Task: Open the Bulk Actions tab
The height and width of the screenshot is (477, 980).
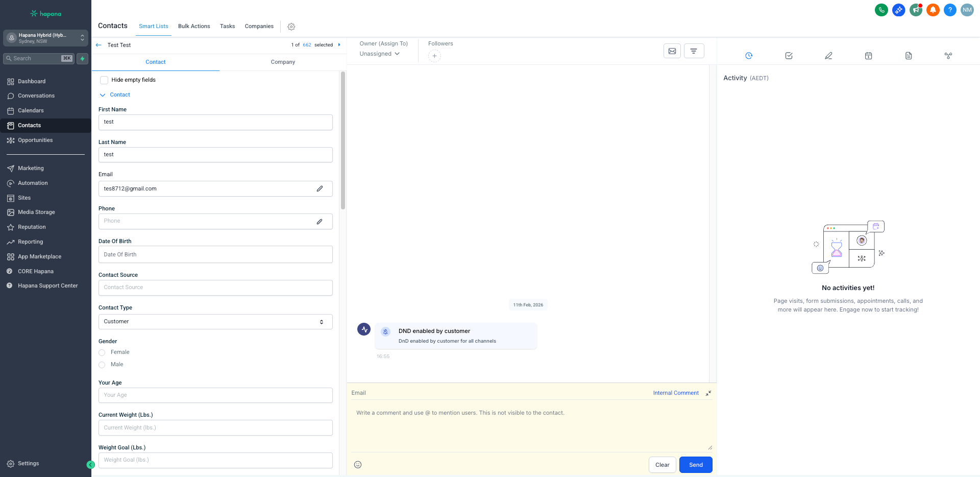Action: click(194, 27)
